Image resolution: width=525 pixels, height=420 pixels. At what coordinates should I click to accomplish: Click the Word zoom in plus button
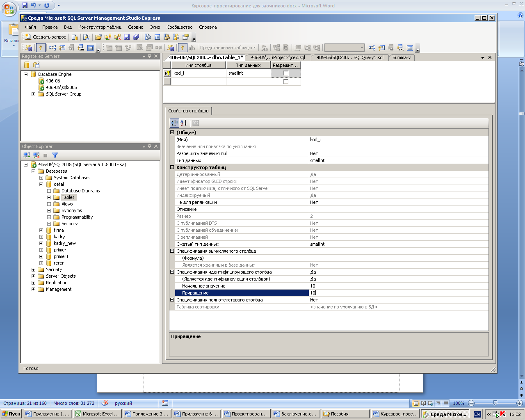[519, 403]
